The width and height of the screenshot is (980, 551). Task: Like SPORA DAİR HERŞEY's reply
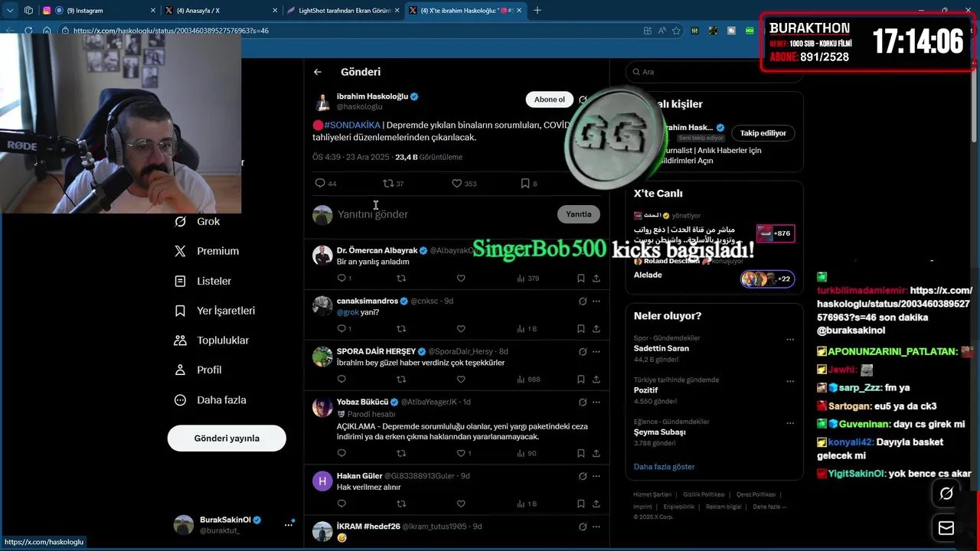[x=461, y=380]
